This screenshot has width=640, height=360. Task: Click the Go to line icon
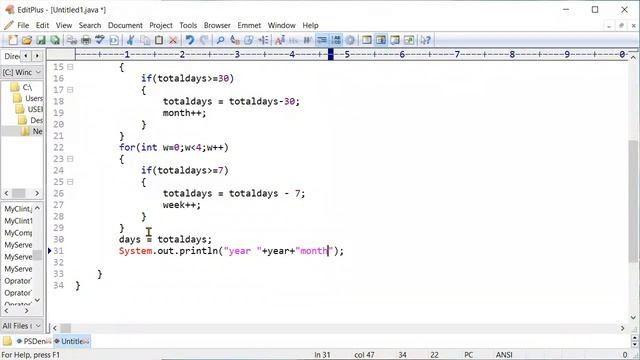point(263,40)
